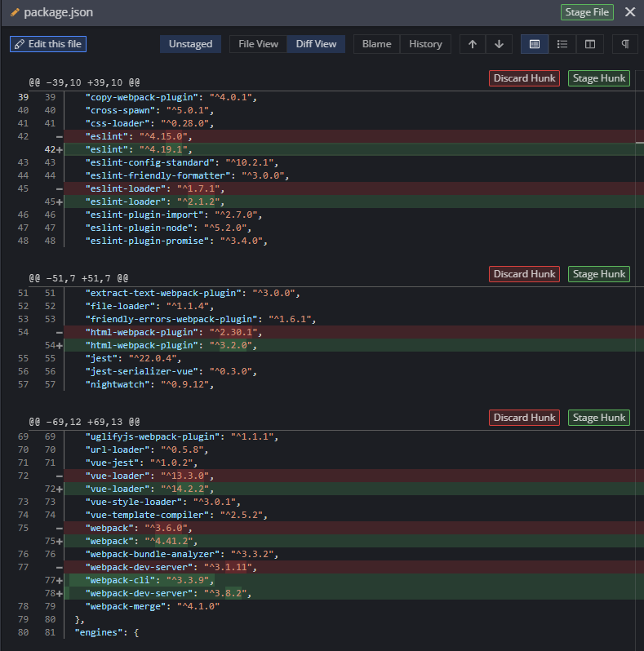Click hunk header @@ -51,7 +51,7 @@
644x651 pixels.
click(78, 278)
